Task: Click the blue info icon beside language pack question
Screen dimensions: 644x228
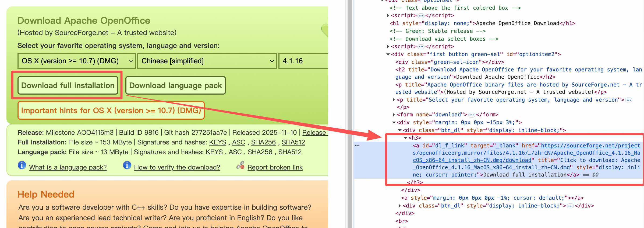Action: click(22, 165)
